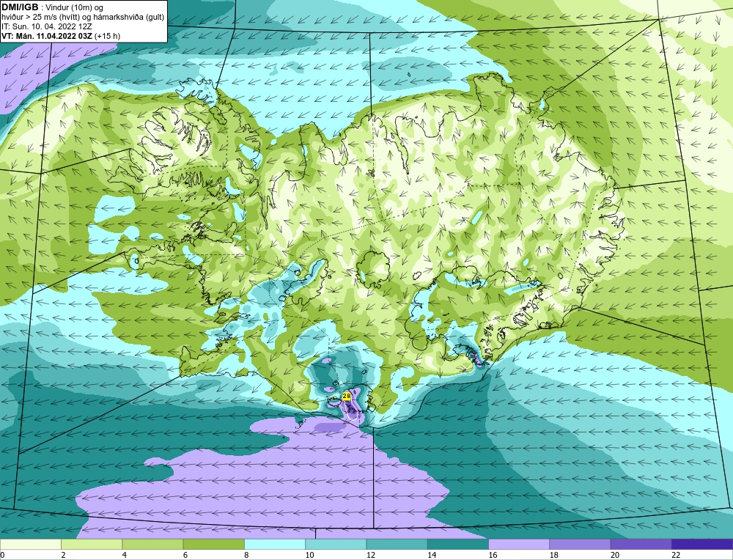Click the 'IT: Sun. 10. 04. 2022 12Z' line

pyautogui.click(x=47, y=26)
